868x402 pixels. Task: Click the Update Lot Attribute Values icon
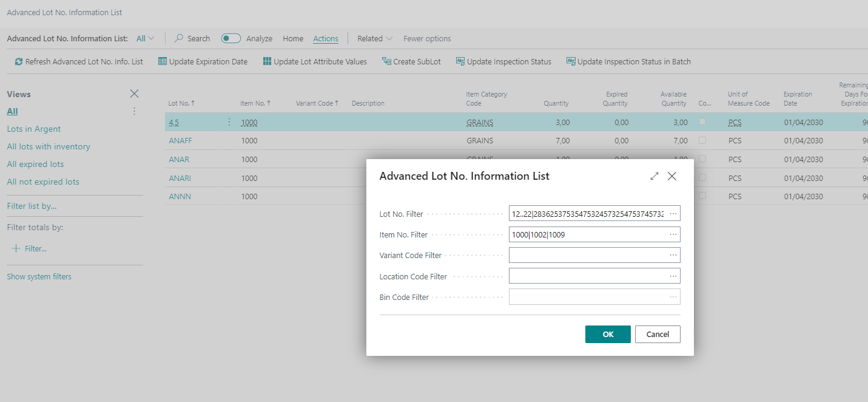pyautogui.click(x=267, y=61)
